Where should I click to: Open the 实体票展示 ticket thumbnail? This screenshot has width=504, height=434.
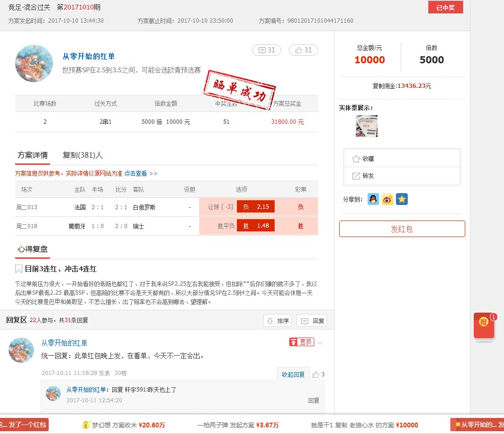[x=366, y=126]
